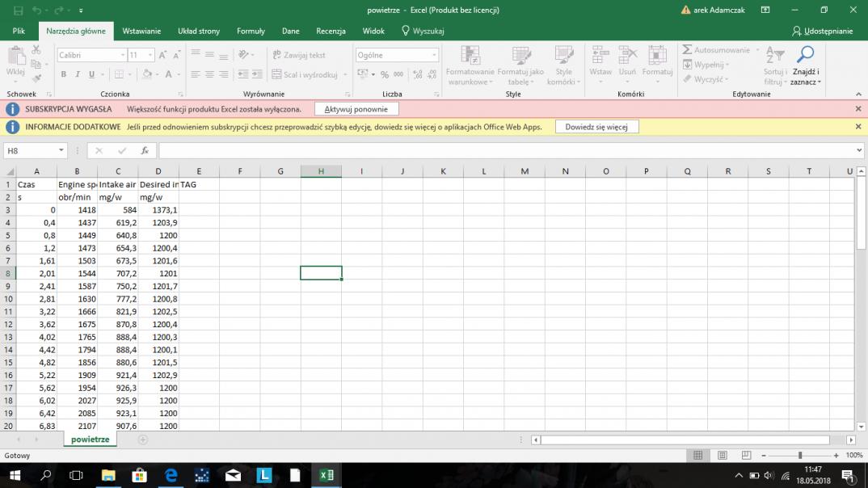The image size is (868, 488).
Task: Switch to page layout view
Action: coord(723,456)
